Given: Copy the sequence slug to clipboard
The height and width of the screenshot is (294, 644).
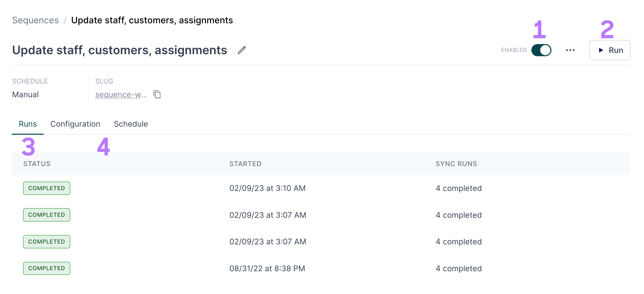Looking at the screenshot, I should pyautogui.click(x=157, y=95).
